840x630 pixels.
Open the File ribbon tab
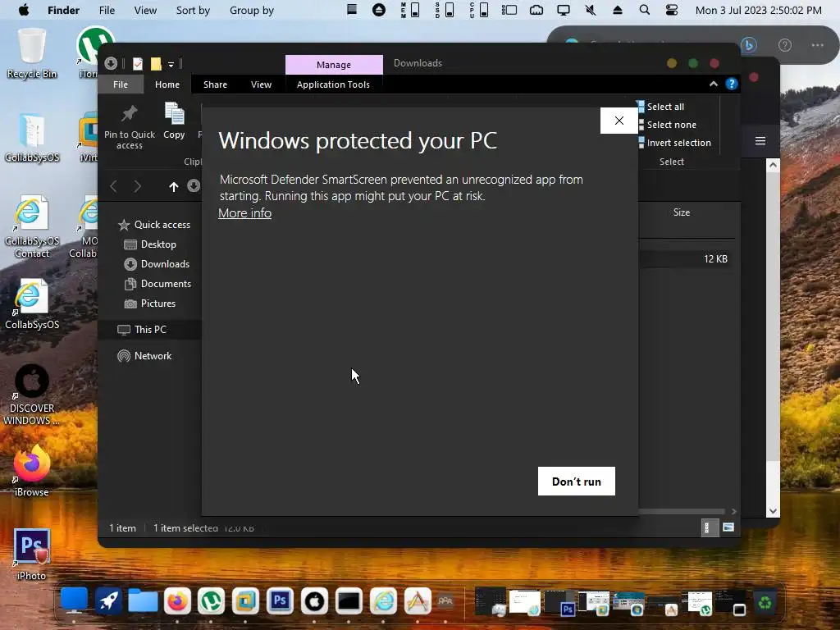tap(121, 84)
